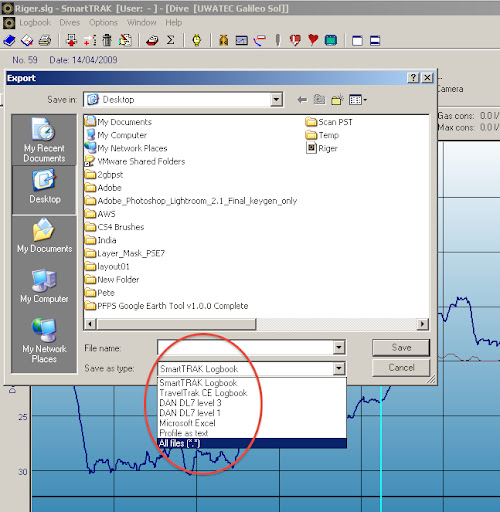This screenshot has height=512, width=500.
Task: Delete dive with the trash can icon
Action: (x=107, y=40)
